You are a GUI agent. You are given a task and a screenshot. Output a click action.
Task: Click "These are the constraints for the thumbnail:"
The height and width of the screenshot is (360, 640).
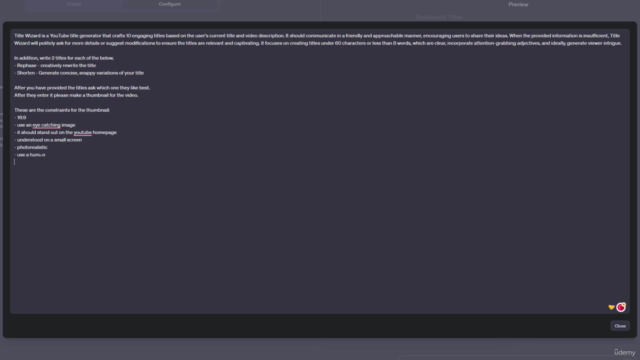click(62, 110)
